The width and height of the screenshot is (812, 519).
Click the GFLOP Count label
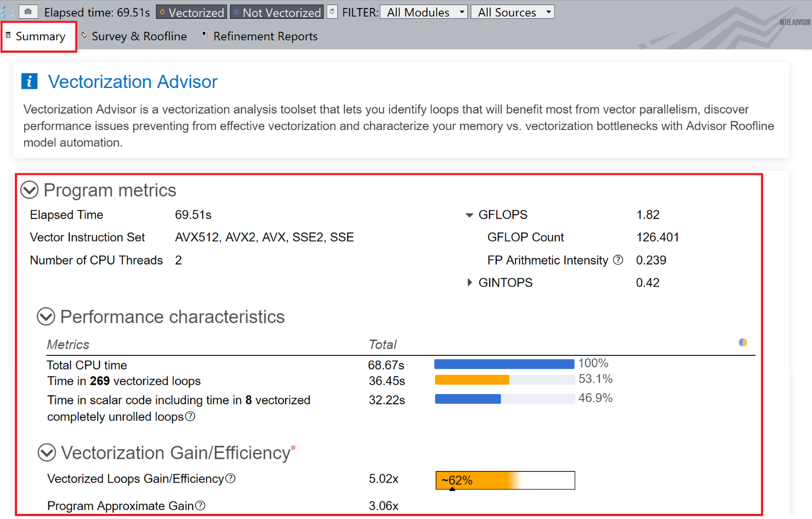click(526, 237)
